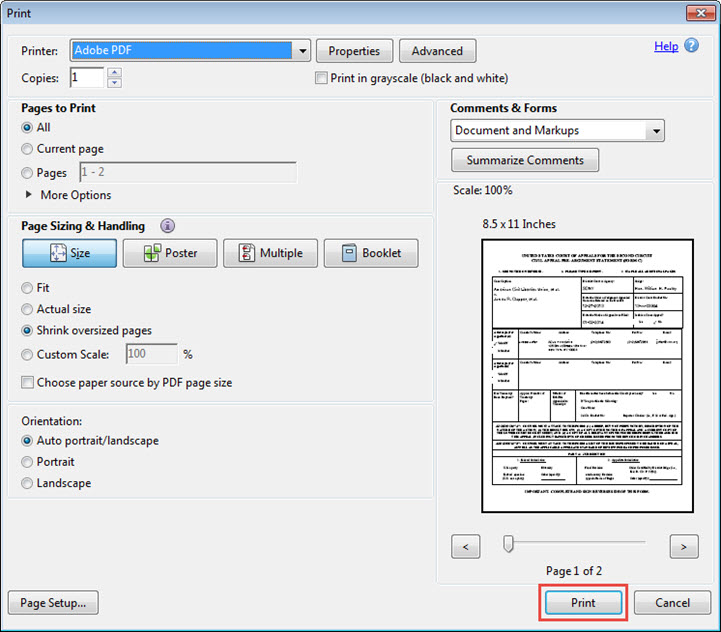Enable Print in grayscale checkbox
This screenshot has width=721, height=632.
[x=322, y=78]
